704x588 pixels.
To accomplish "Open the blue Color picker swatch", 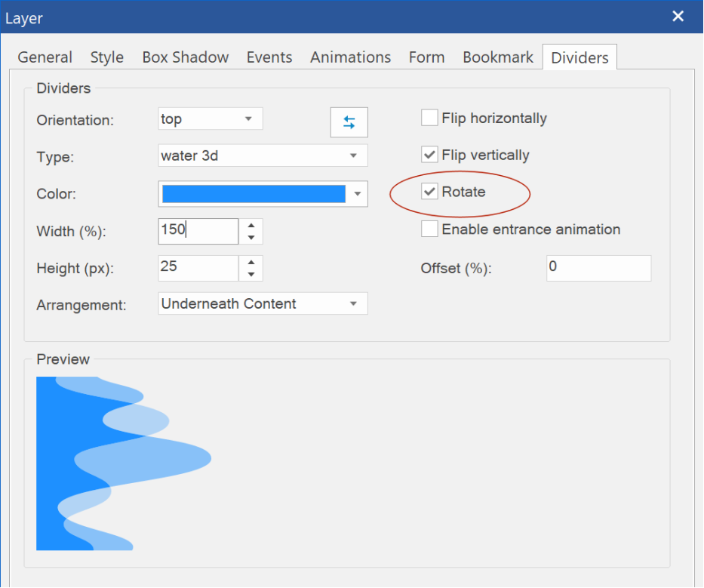I will pos(263,194).
